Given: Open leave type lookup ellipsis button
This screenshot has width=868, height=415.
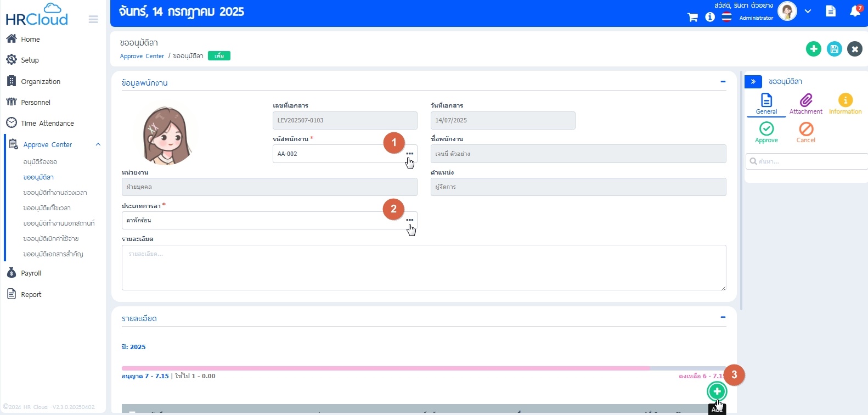Looking at the screenshot, I should point(409,220).
